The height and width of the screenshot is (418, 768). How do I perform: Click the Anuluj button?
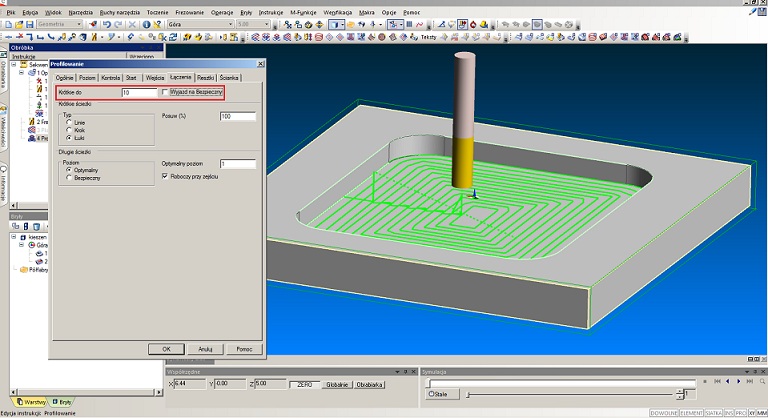click(x=205, y=349)
